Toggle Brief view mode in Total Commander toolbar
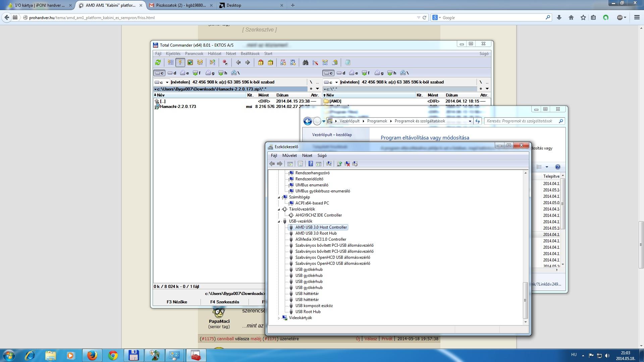The height and width of the screenshot is (362, 644). pyautogui.click(x=171, y=63)
